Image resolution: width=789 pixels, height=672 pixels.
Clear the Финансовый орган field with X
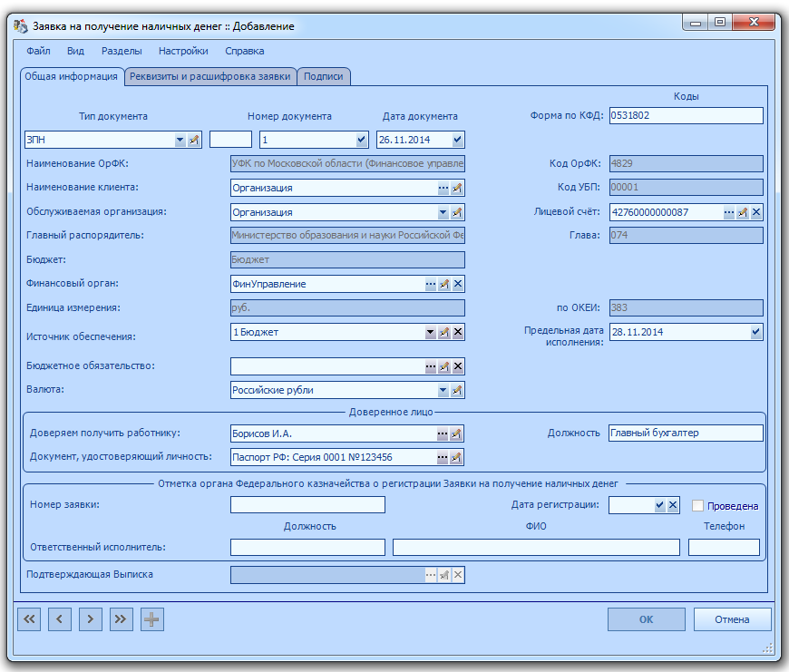point(458,284)
